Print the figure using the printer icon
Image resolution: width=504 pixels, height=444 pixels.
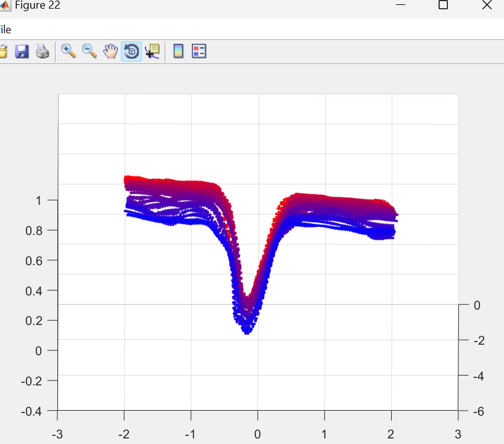(42, 52)
